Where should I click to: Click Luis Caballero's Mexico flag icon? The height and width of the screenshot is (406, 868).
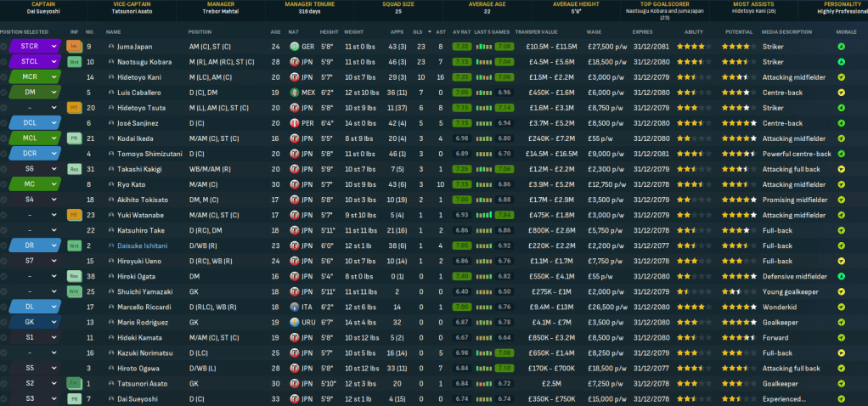pos(294,93)
